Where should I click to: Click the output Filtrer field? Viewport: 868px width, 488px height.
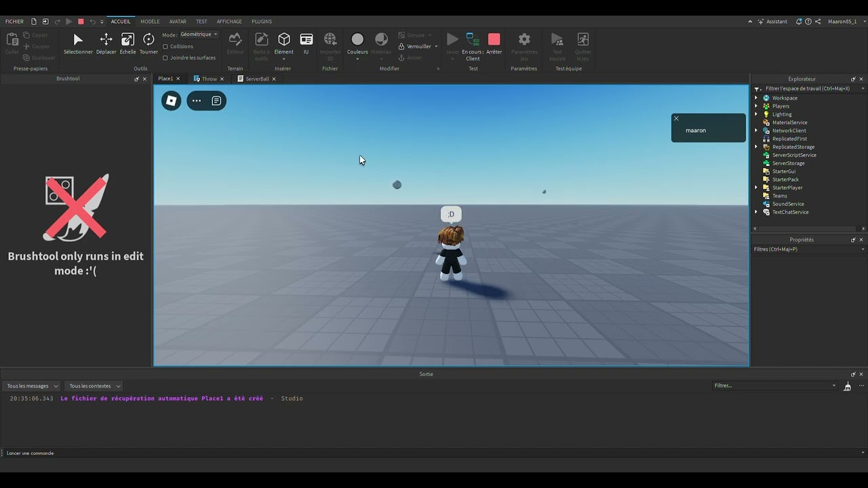point(775,386)
